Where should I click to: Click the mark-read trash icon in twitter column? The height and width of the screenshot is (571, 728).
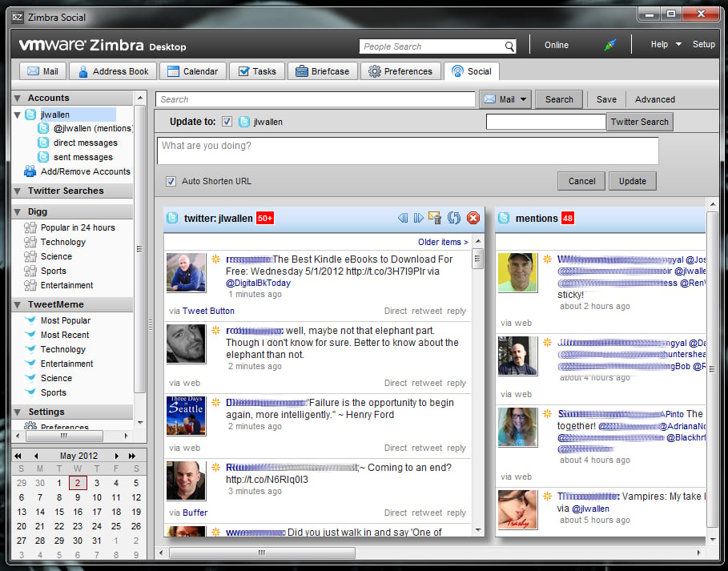click(435, 218)
